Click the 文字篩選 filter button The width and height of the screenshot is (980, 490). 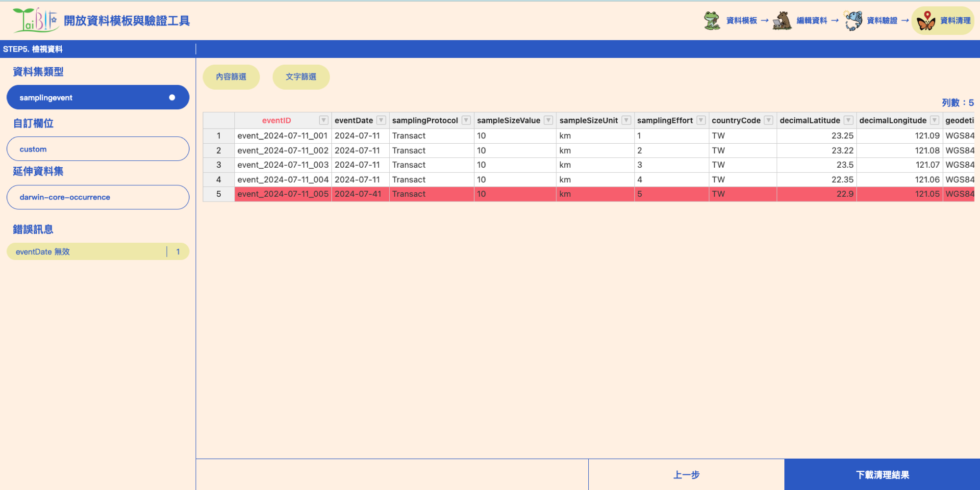pyautogui.click(x=301, y=77)
